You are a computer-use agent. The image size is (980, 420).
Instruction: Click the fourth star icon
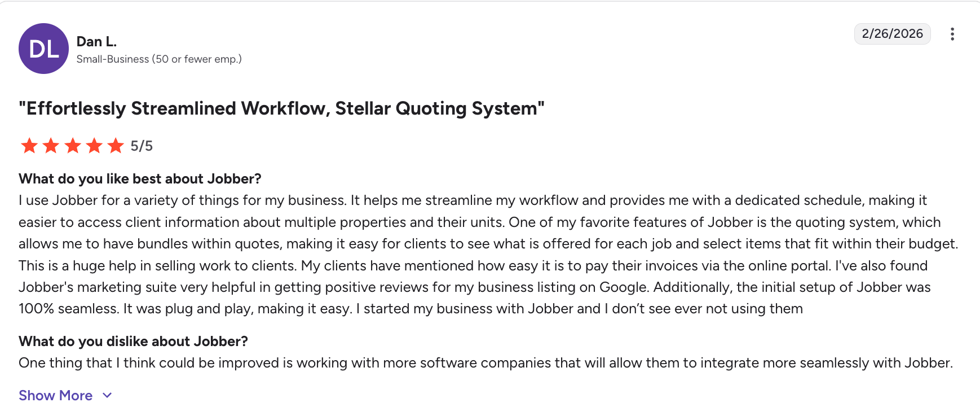[x=95, y=146]
